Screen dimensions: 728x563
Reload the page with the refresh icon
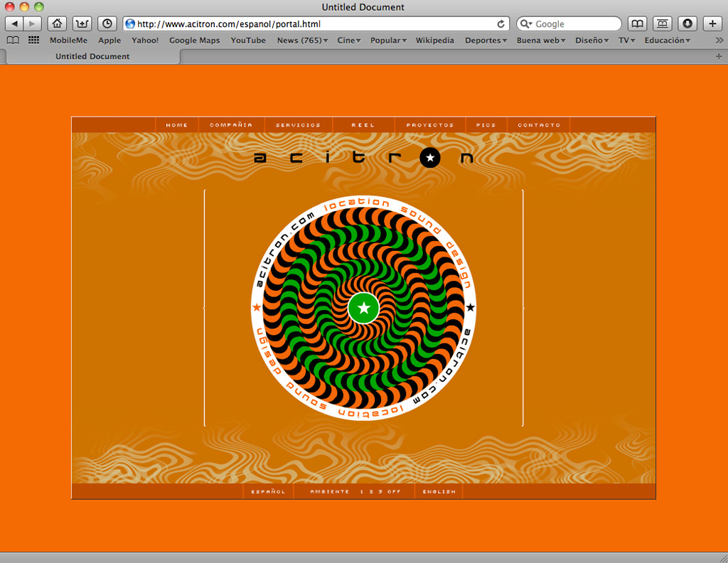(500, 23)
